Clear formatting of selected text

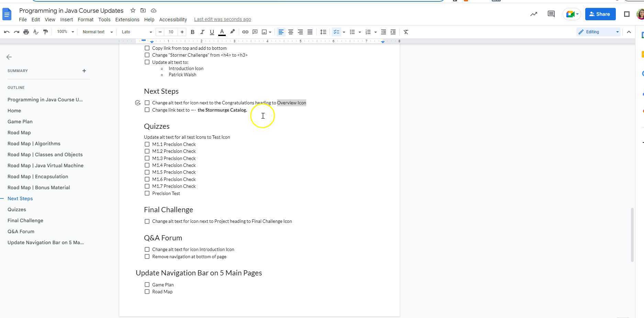point(406,32)
